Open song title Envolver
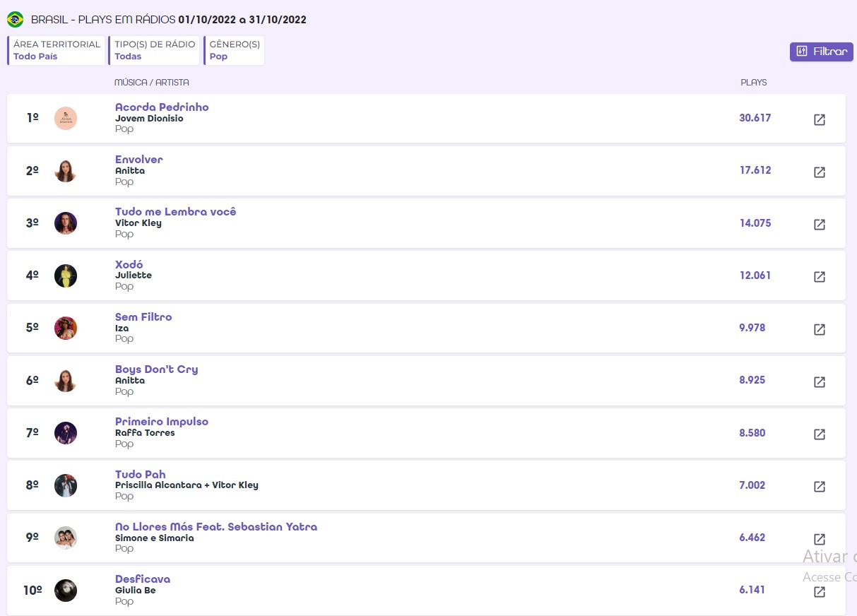 click(x=139, y=160)
